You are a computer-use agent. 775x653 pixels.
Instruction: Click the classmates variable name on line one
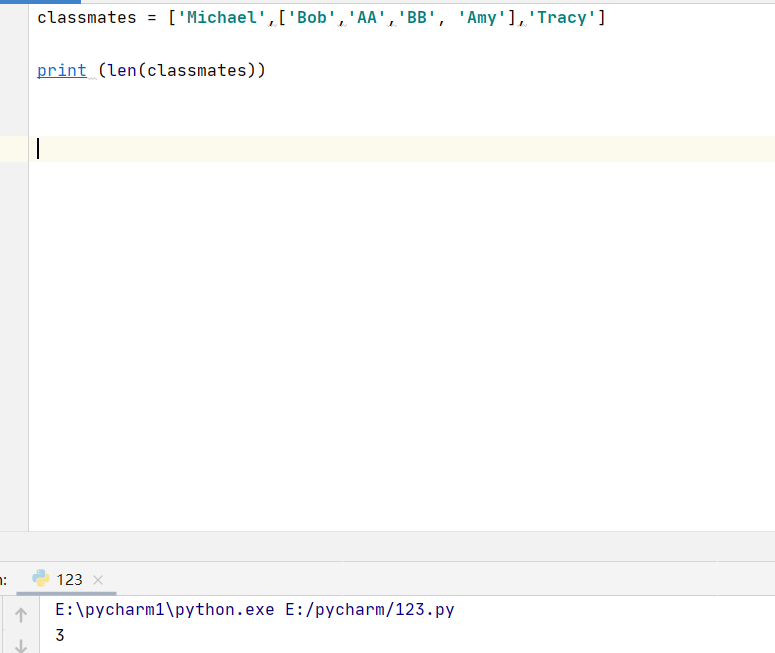click(x=86, y=18)
